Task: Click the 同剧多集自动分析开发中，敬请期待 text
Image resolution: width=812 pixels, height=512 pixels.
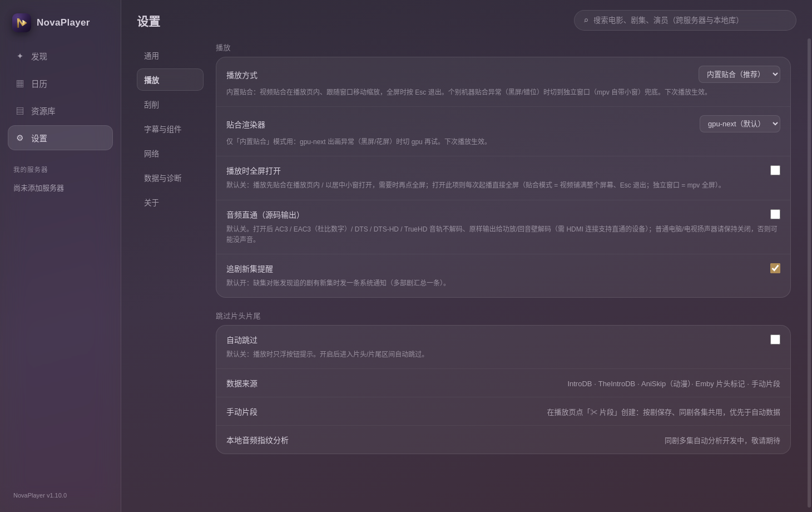Action: point(722,440)
